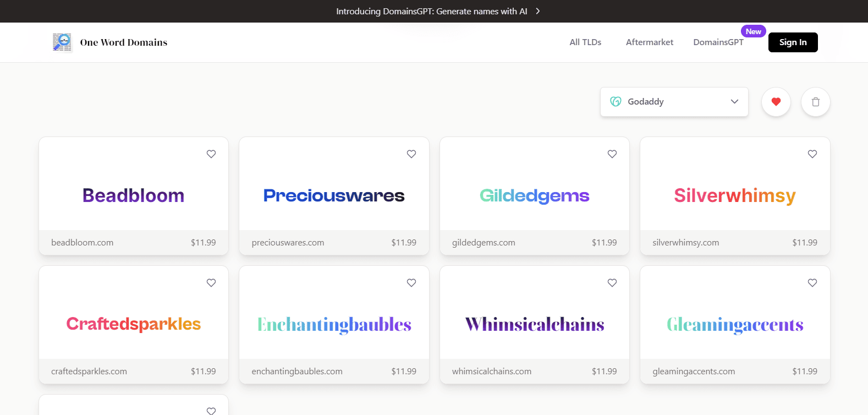
Task: Go to the Aftermarket page
Action: [x=649, y=42]
